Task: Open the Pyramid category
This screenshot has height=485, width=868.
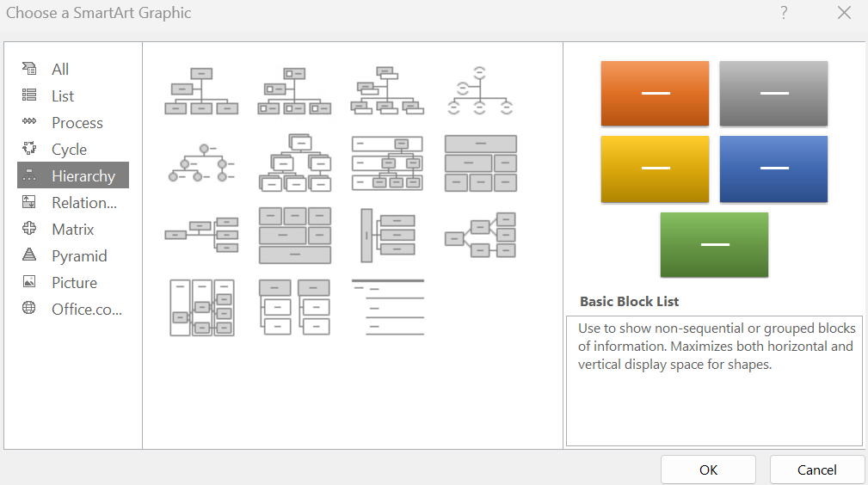Action: 79,256
